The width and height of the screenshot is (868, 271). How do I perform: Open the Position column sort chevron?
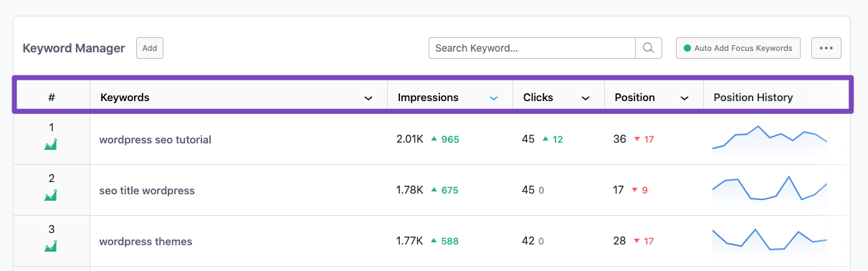685,98
